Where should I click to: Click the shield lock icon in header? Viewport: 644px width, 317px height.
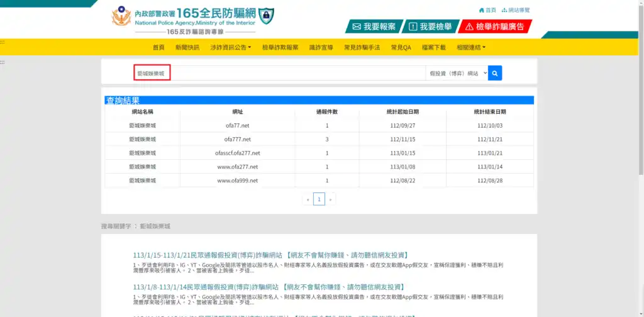(x=267, y=15)
